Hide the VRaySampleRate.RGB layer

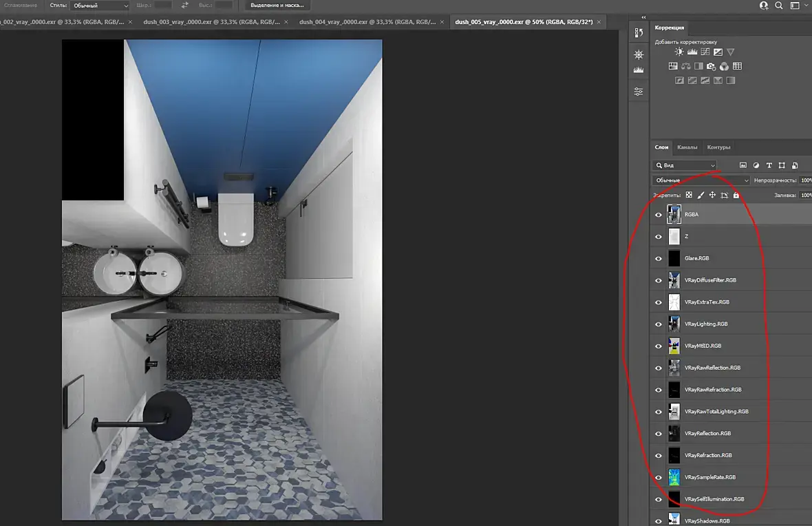(659, 478)
